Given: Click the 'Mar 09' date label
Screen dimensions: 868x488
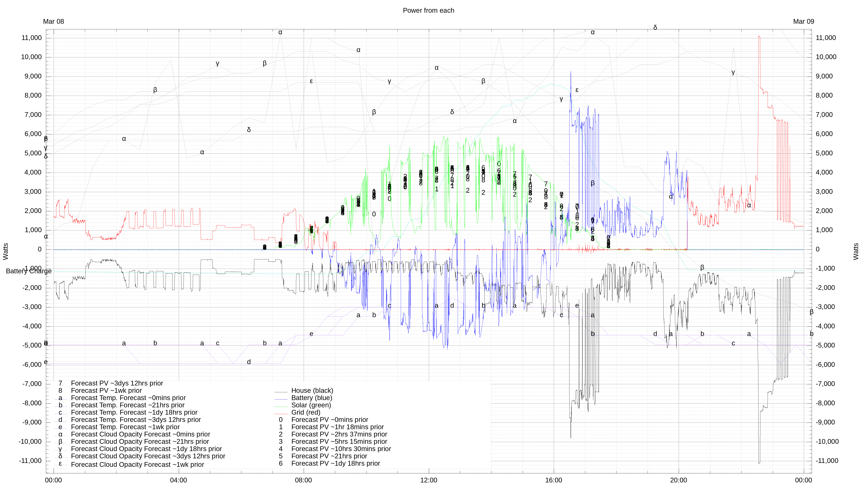Looking at the screenshot, I should pos(803,22).
